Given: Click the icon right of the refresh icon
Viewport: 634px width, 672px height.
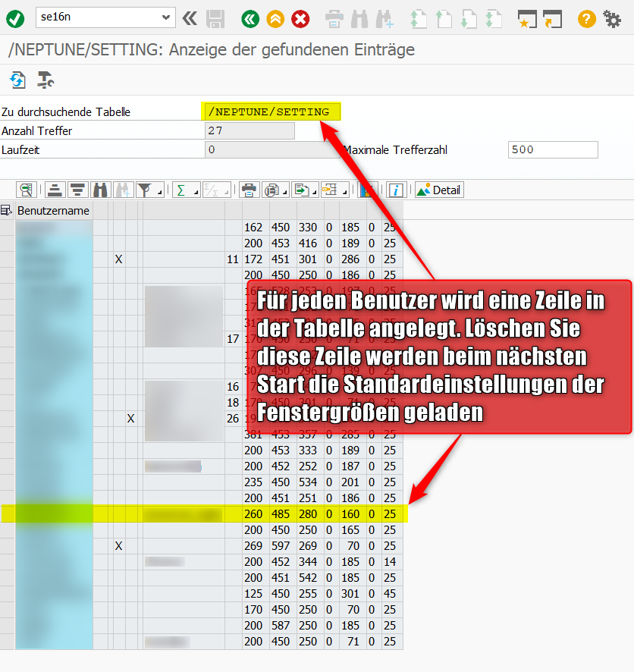Looking at the screenshot, I should point(45,80).
